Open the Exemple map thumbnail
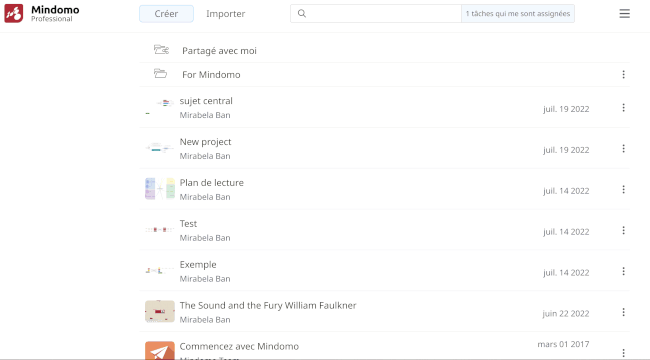Screen dimensions: 650x360 (x=160, y=270)
